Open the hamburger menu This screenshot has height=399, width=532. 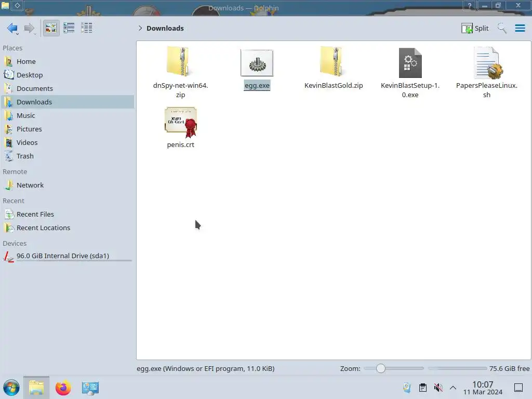click(520, 28)
